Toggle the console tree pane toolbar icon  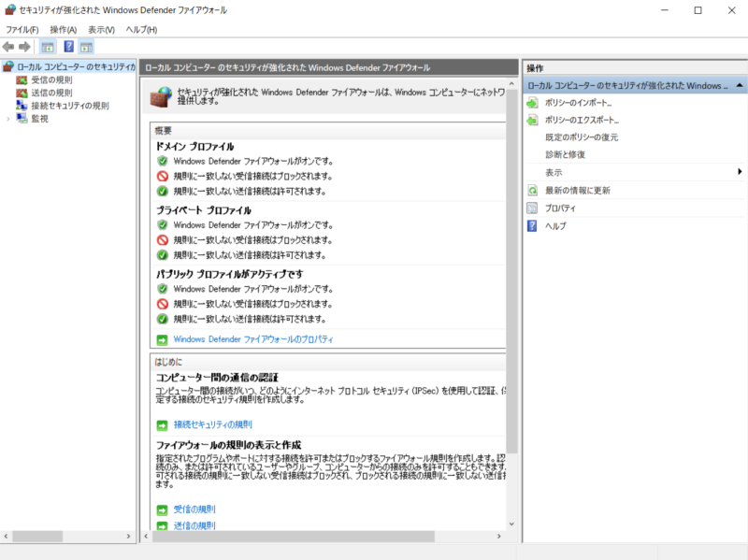click(48, 47)
